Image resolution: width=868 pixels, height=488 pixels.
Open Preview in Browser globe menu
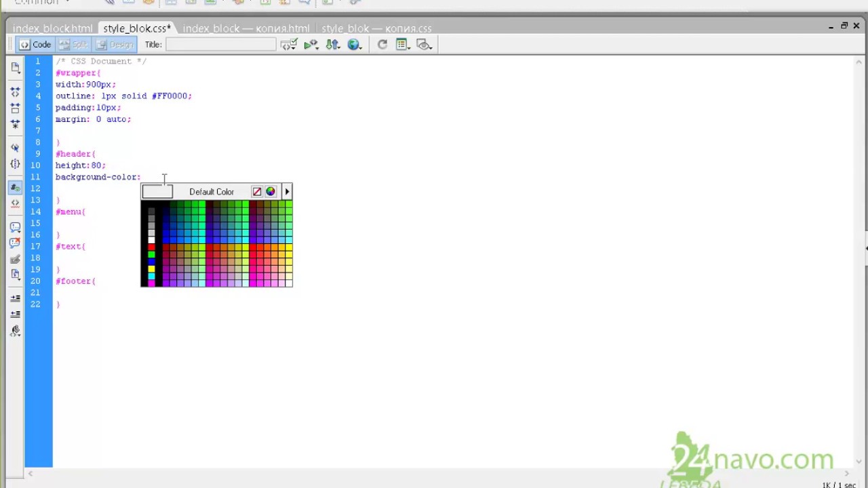(x=354, y=45)
